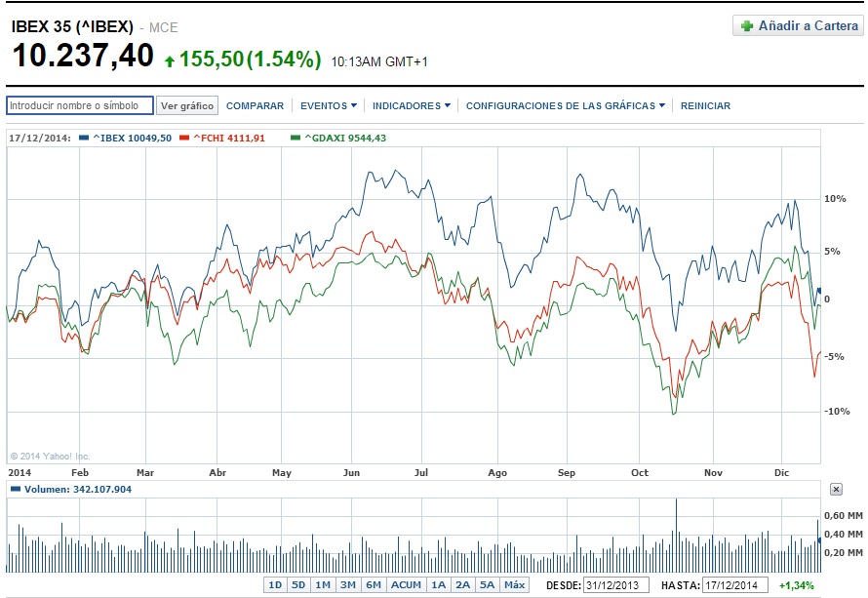Click the Añadir a Cartera button label

[x=809, y=26]
